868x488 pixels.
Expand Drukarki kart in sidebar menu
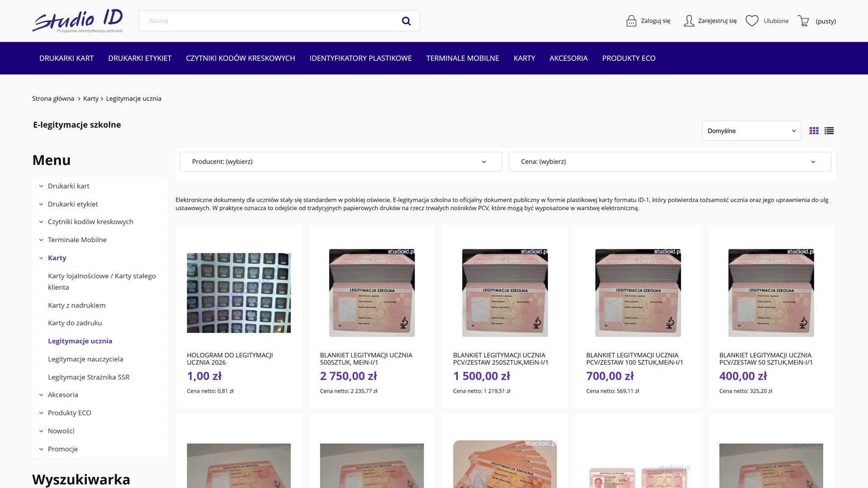click(41, 186)
